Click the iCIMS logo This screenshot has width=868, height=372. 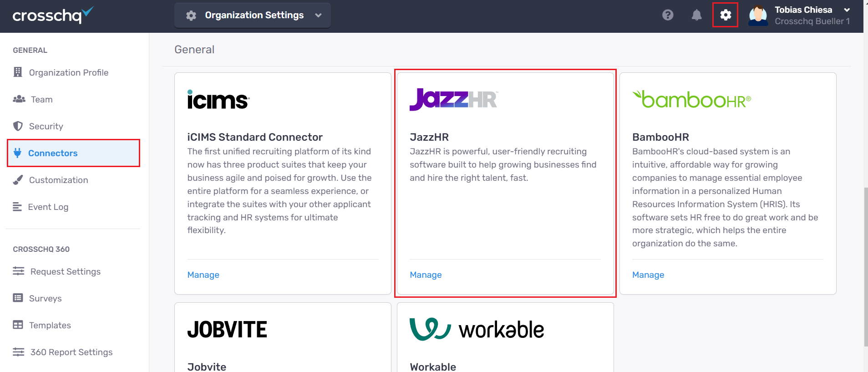point(218,99)
